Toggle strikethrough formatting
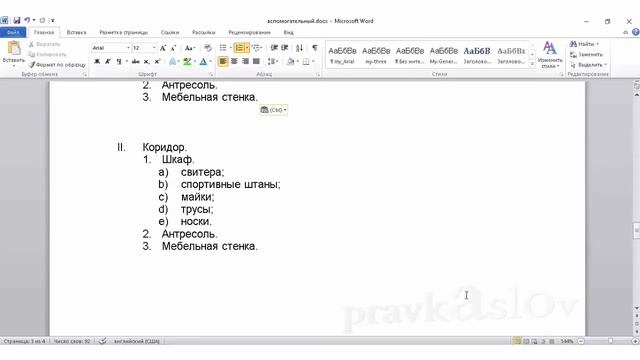Screen dimensions: 640x360 136,62
